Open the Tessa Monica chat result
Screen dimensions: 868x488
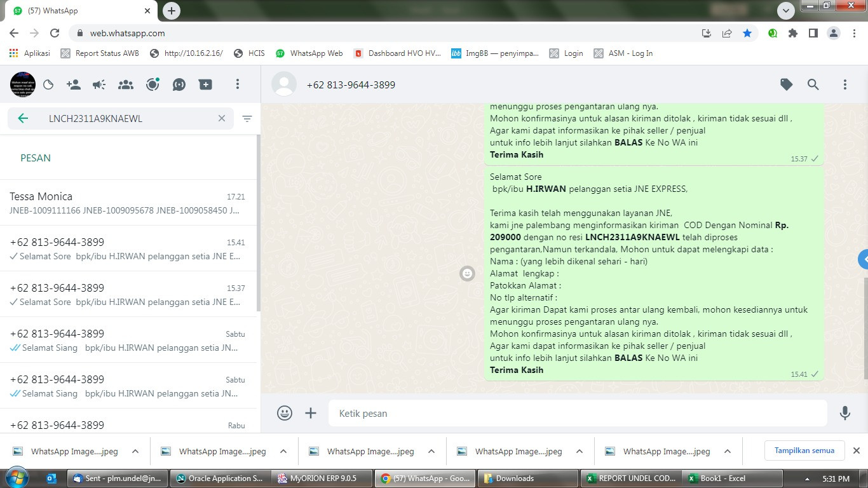coord(127,203)
